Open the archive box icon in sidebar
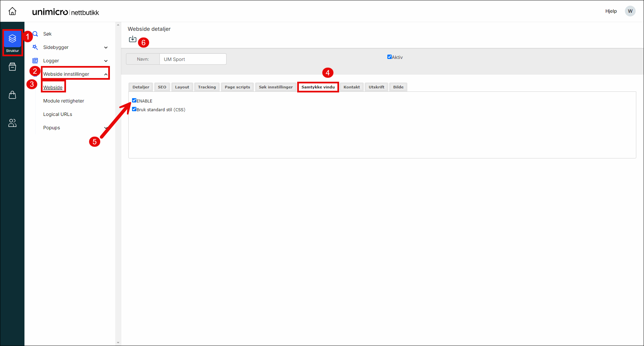 tap(12, 67)
